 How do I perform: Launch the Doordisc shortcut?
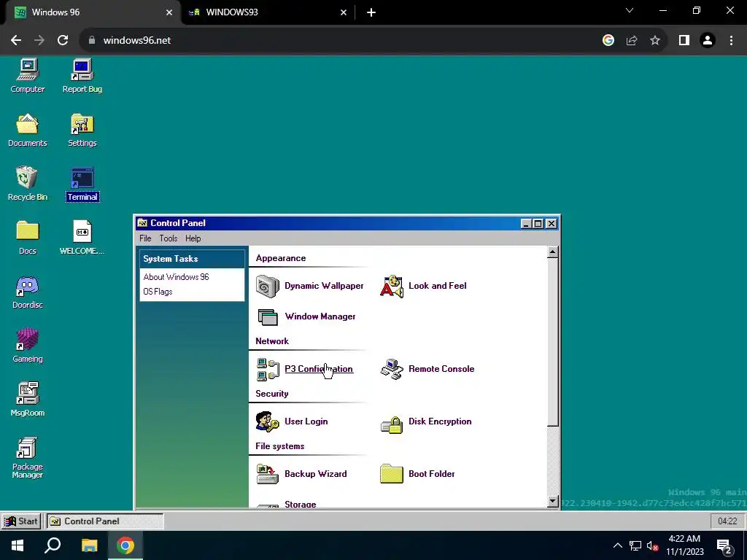(x=27, y=292)
